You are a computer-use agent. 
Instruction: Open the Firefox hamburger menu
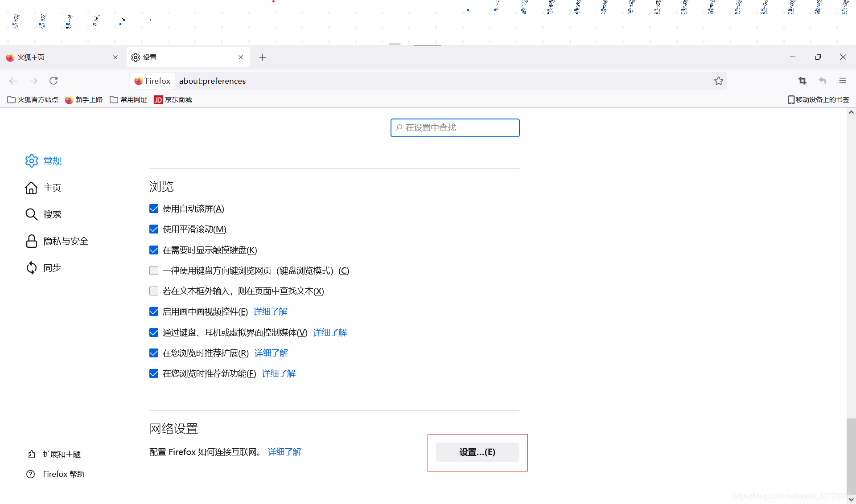click(x=843, y=81)
